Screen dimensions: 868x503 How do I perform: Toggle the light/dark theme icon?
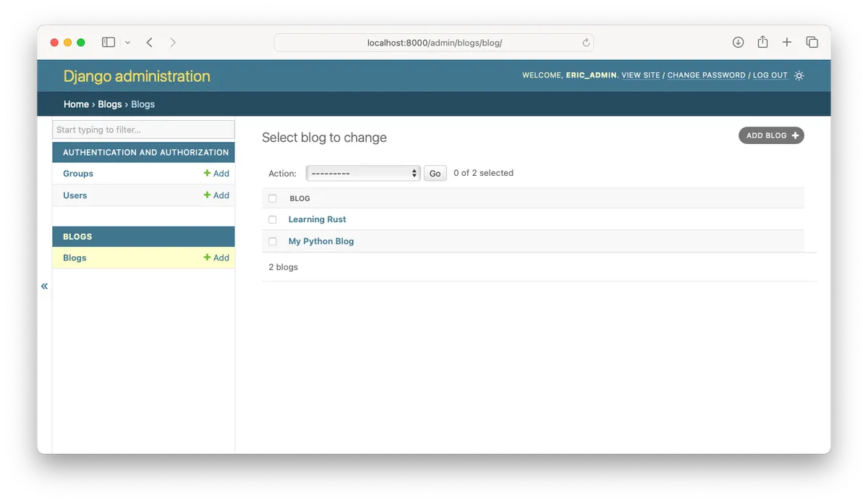pos(799,75)
